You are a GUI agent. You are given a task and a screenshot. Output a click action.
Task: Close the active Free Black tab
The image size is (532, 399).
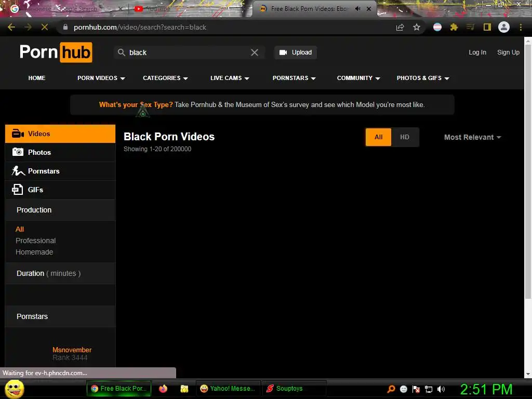(x=369, y=9)
